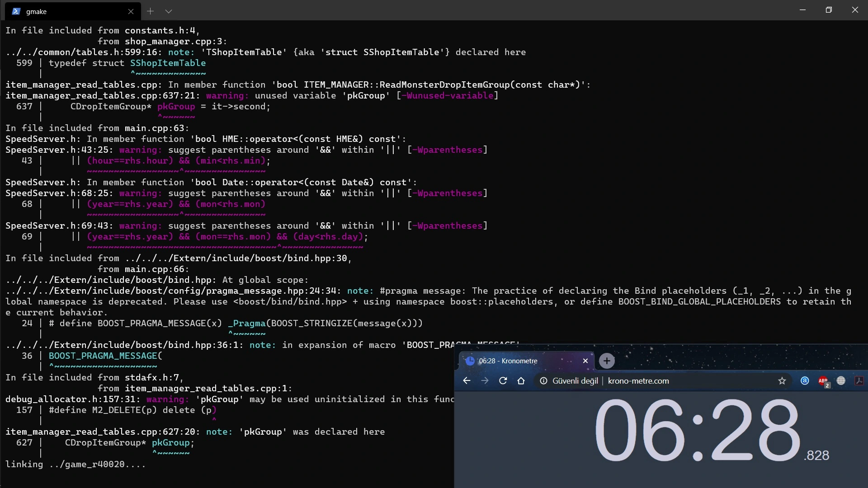Minimize the terminal window
This screenshot has width=868, height=488.
pyautogui.click(x=803, y=10)
